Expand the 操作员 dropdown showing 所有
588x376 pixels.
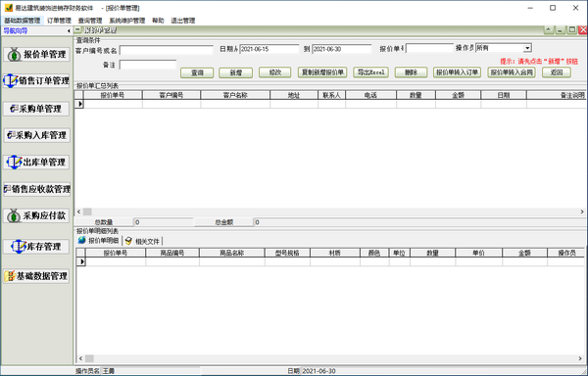pyautogui.click(x=527, y=48)
